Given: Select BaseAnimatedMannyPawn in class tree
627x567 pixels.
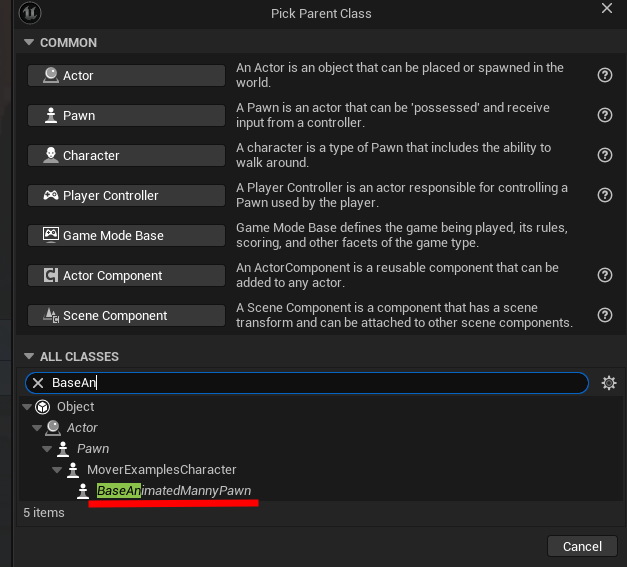Looking at the screenshot, I should point(174,491).
